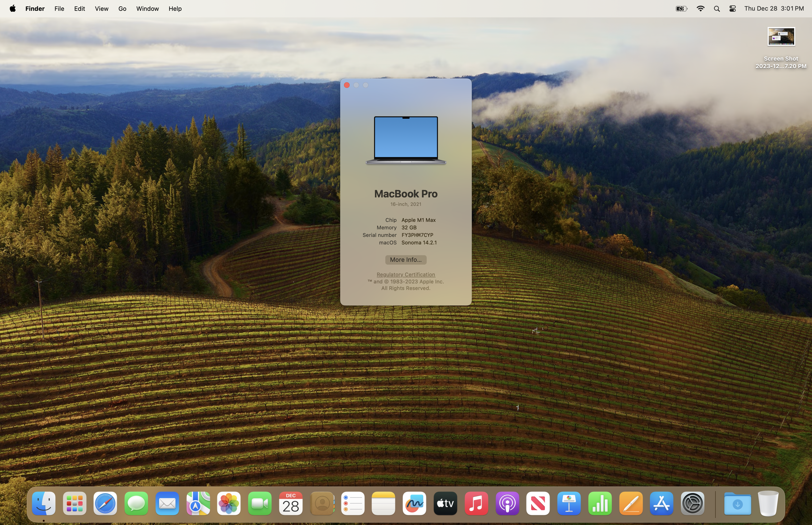
Task: Click the serial number FY3PHM7CYP
Action: tap(418, 235)
